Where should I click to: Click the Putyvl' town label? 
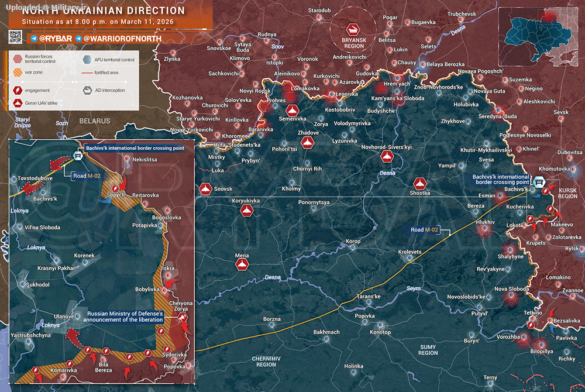tap(480, 313)
